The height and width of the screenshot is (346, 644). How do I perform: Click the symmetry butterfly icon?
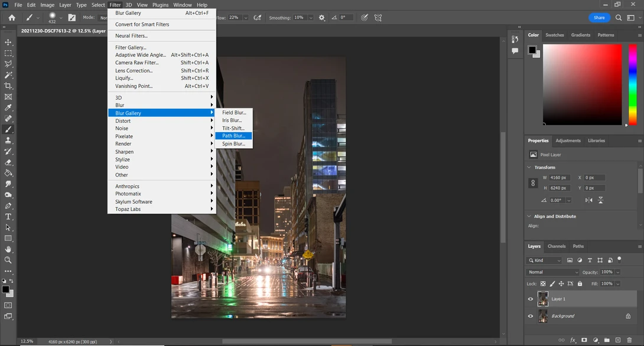378,18
